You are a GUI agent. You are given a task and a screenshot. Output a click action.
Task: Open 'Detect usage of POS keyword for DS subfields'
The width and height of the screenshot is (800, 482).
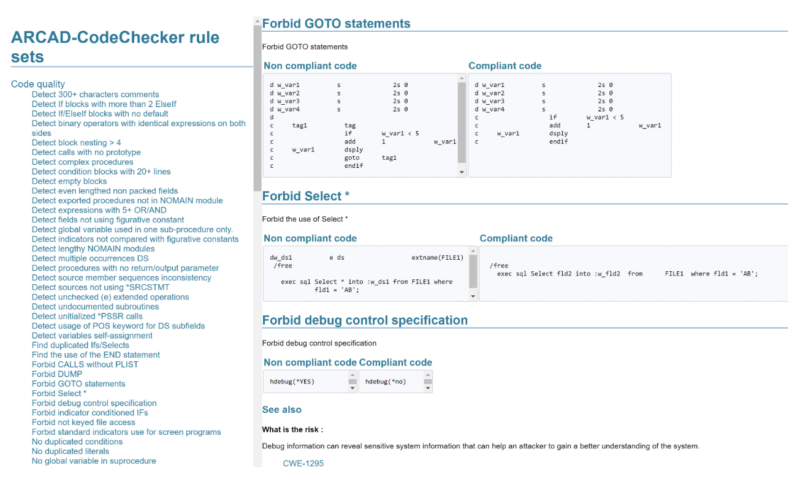pos(118,326)
